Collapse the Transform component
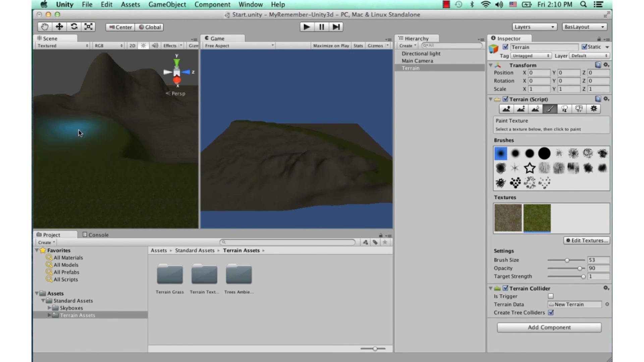Viewport: 644px width, 362px height. click(x=490, y=65)
